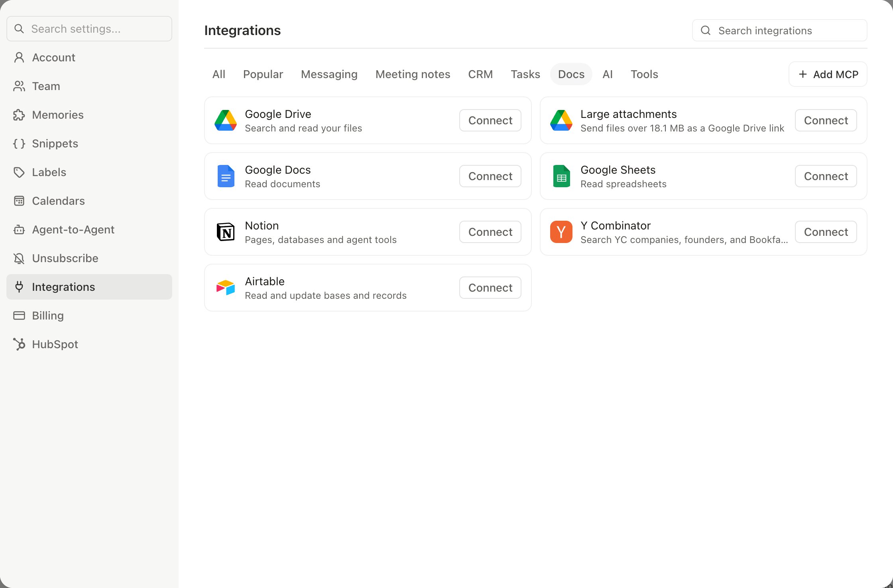Click the Airtable logo icon

[x=226, y=288]
